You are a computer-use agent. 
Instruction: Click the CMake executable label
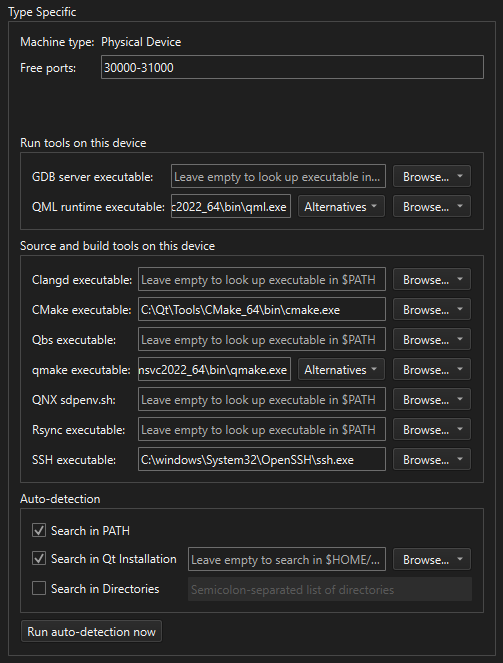click(x=82, y=310)
